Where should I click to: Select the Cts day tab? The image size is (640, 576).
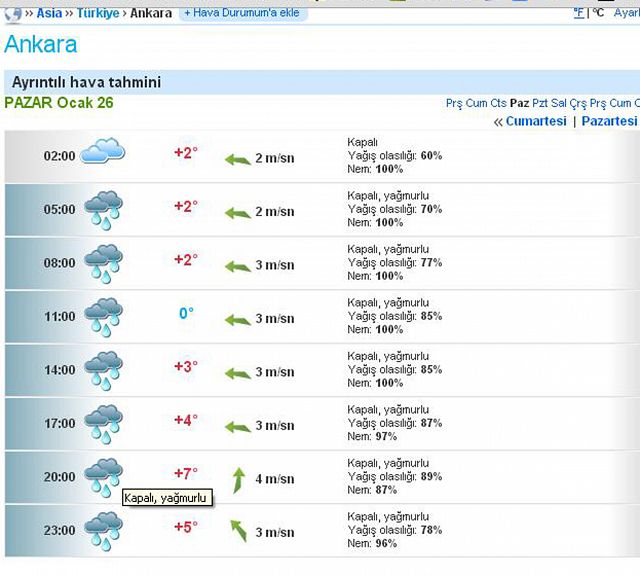pyautogui.click(x=498, y=103)
